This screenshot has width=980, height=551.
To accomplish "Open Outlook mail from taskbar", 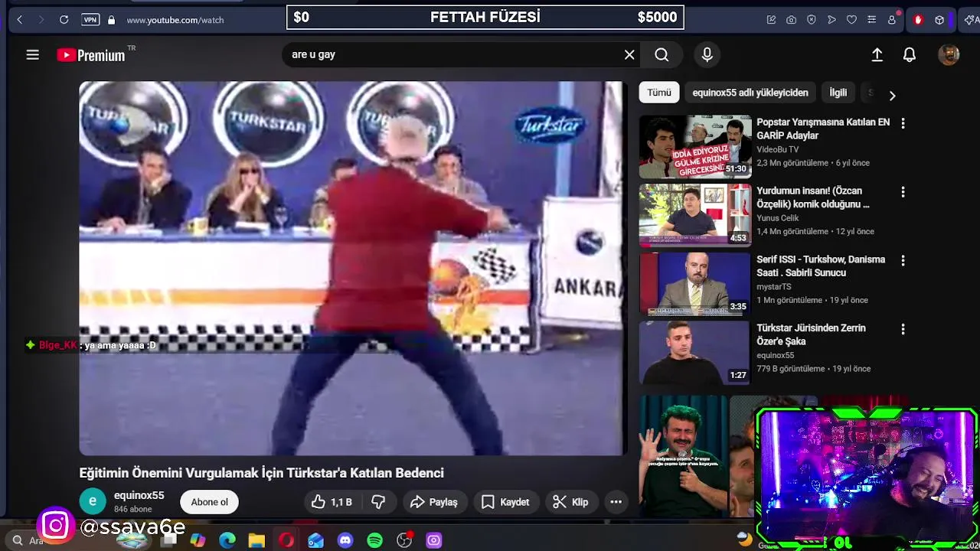I will (x=316, y=540).
